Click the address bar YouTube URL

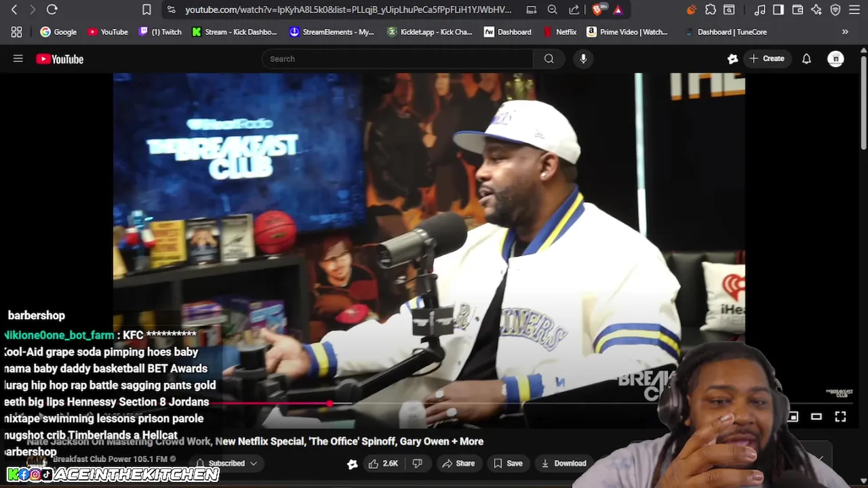(x=348, y=9)
